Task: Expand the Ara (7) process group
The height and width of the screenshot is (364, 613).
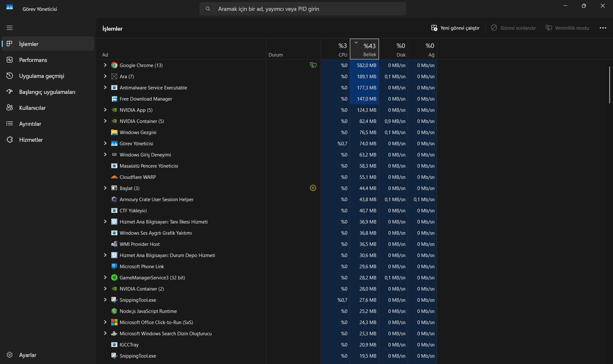Action: coord(105,76)
